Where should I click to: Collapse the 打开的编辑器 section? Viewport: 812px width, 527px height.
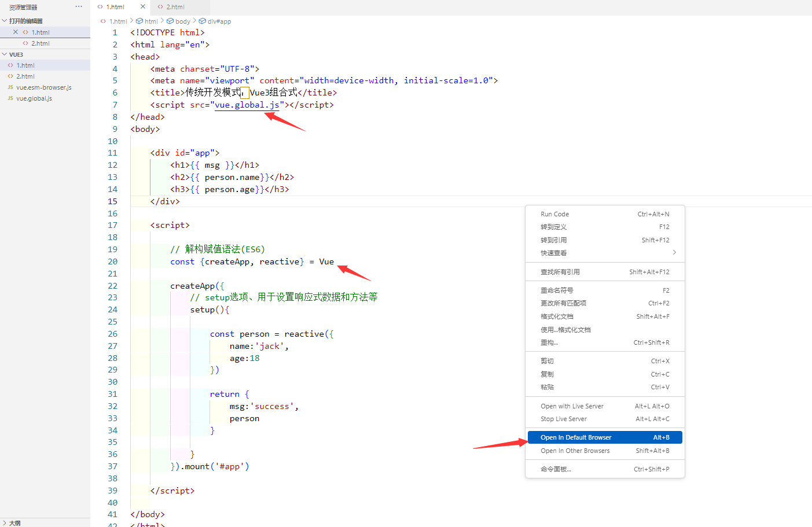pyautogui.click(x=5, y=21)
